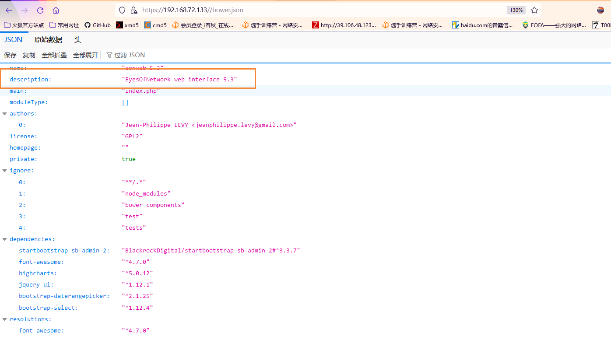Open the http://39.106.48.123 bookmark
Screen dimensions: 611x364
344,25
